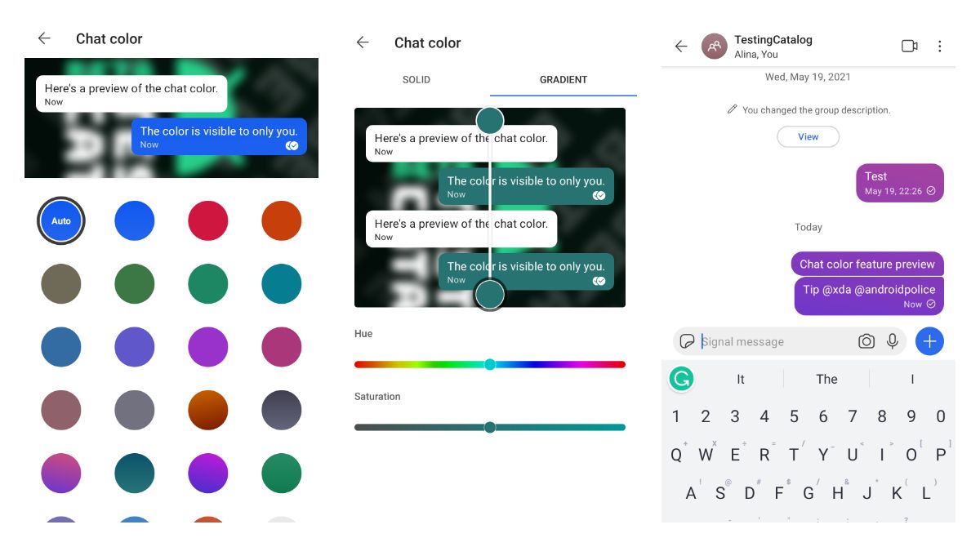Image resolution: width=980 pixels, height=547 pixels.
Task: Pick the crimson red color swatch
Action: (208, 220)
